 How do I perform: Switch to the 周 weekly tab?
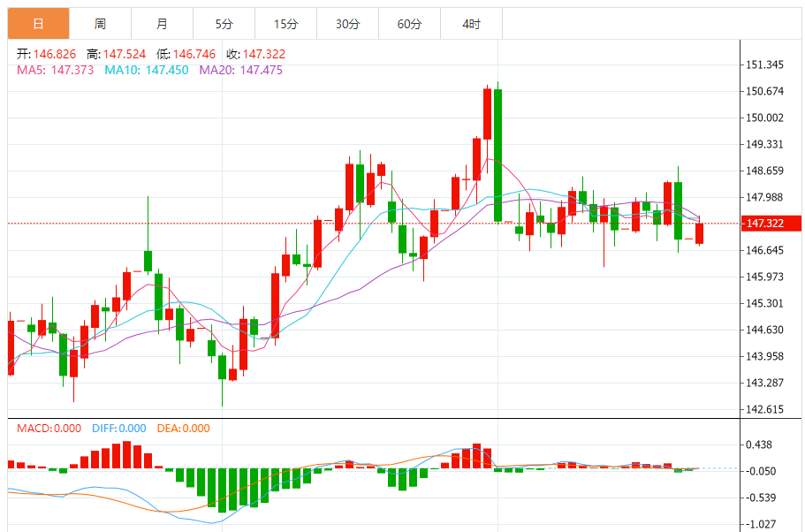[100, 24]
